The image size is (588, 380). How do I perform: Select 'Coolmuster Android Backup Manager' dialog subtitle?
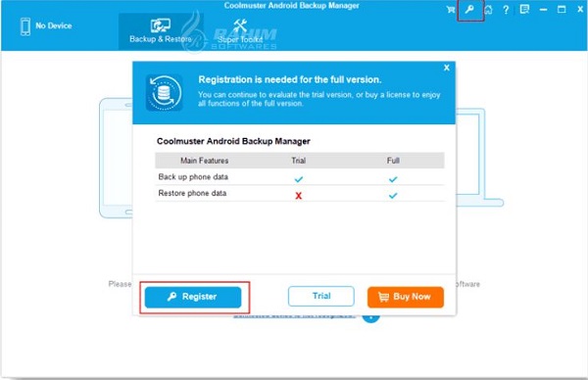coord(233,141)
